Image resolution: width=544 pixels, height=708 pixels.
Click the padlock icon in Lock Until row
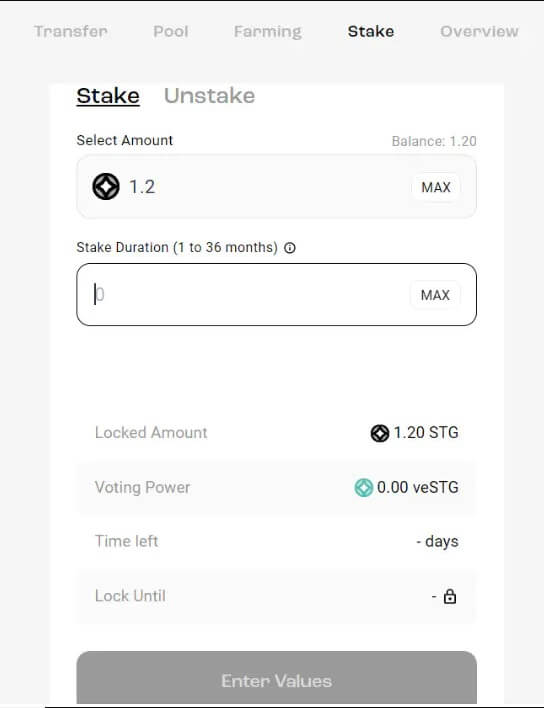pos(450,596)
